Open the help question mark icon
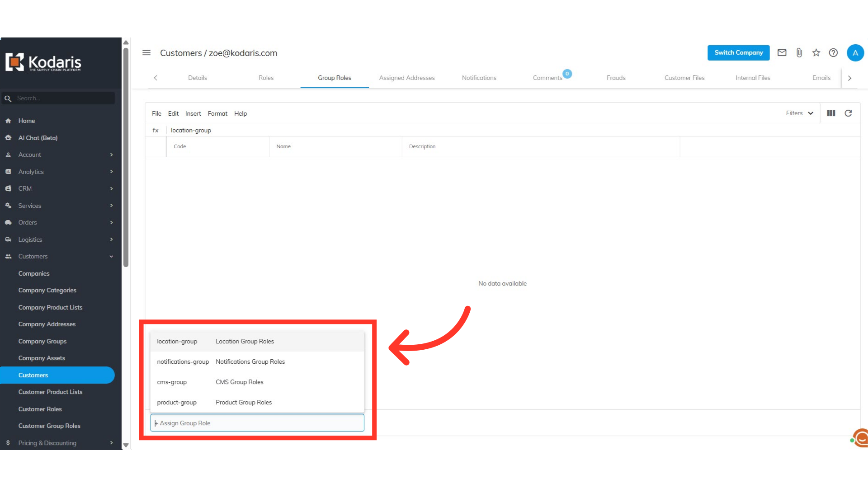 (833, 53)
